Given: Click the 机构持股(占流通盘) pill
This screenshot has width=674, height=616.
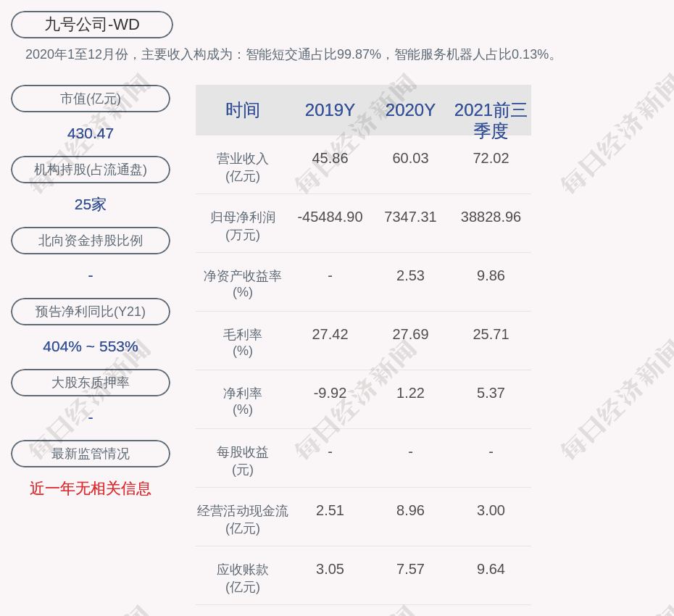Looking at the screenshot, I should click(x=91, y=170).
